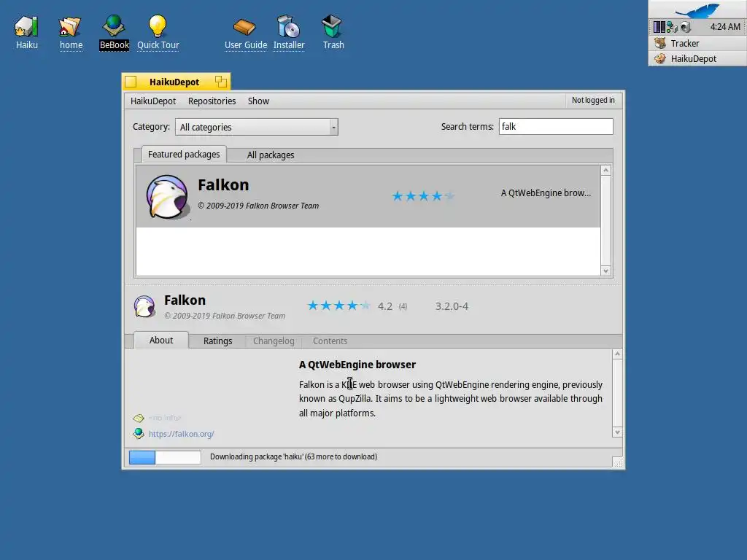Click the description scroll up arrow
The width and height of the screenshot is (747, 560).
coord(617,354)
